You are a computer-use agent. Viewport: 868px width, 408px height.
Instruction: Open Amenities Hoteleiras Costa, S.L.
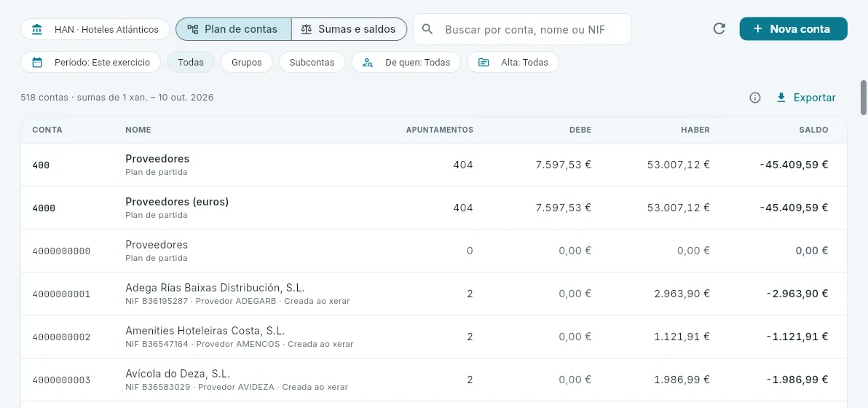[x=205, y=331]
